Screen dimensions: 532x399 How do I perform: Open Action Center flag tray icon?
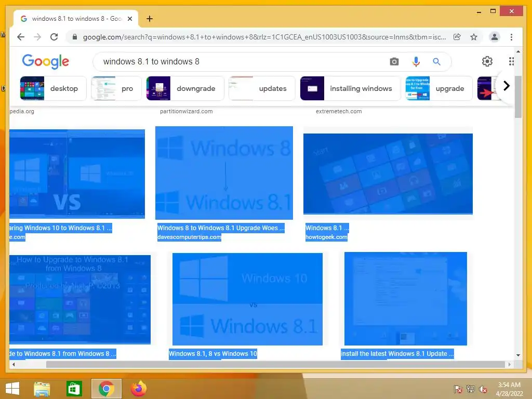[458, 389]
